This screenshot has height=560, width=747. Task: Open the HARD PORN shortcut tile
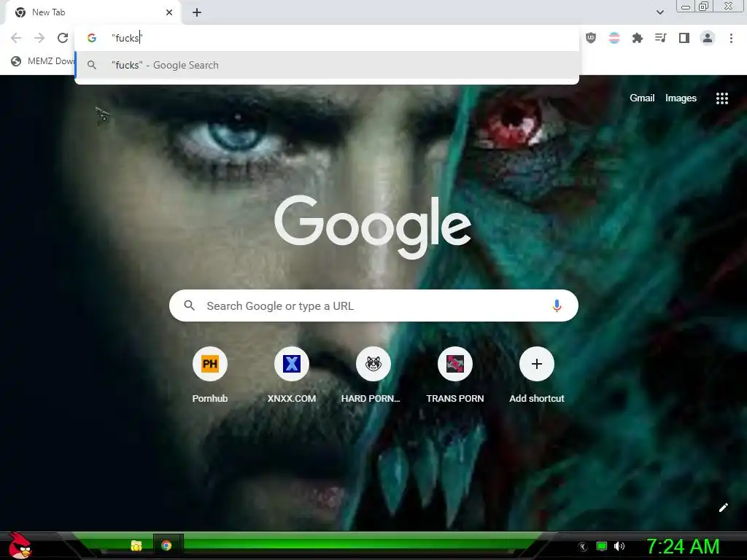coord(373,376)
